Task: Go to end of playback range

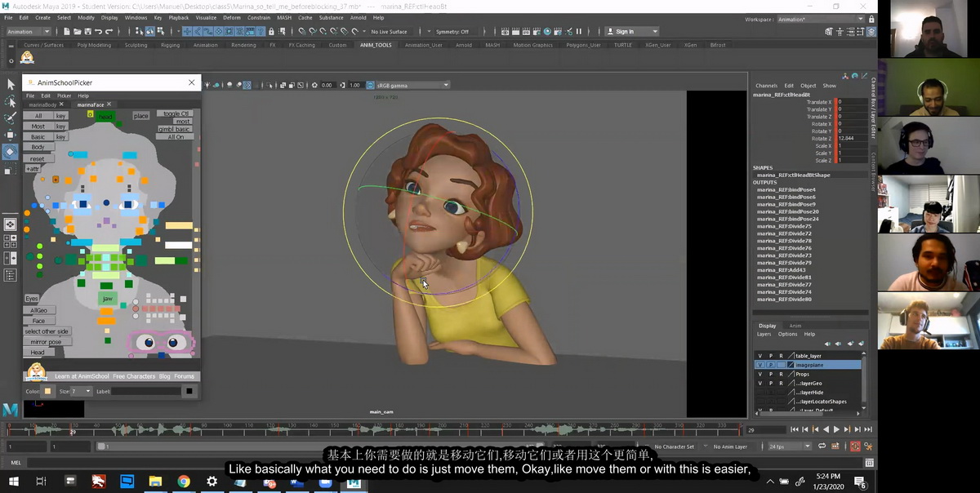Action: [866, 429]
